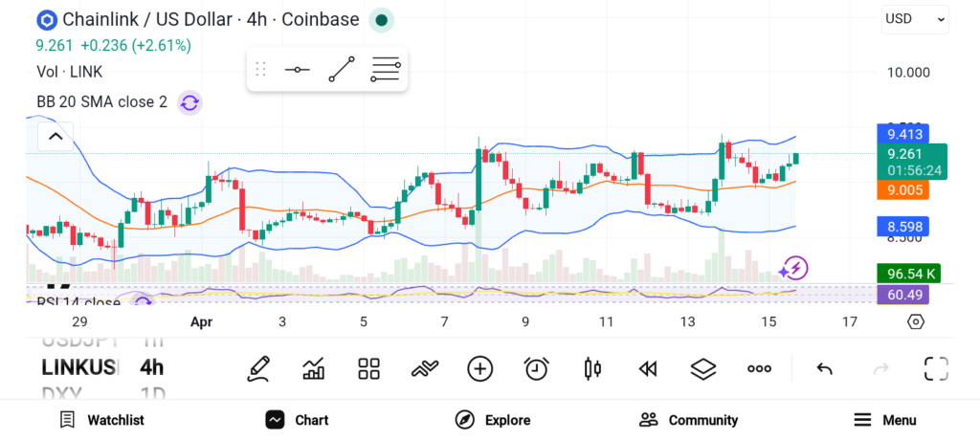The image size is (980, 441).
Task: Open the drawing tools pencil icon
Action: [x=257, y=368]
